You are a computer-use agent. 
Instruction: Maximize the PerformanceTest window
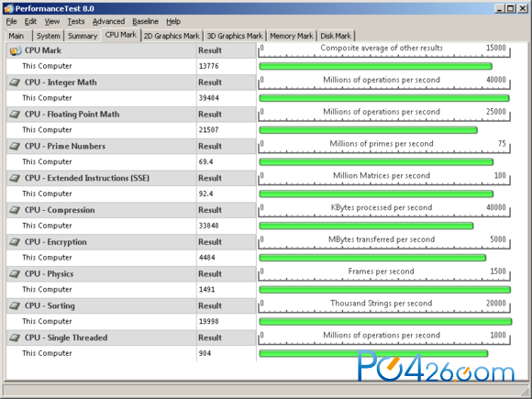coord(511,8)
